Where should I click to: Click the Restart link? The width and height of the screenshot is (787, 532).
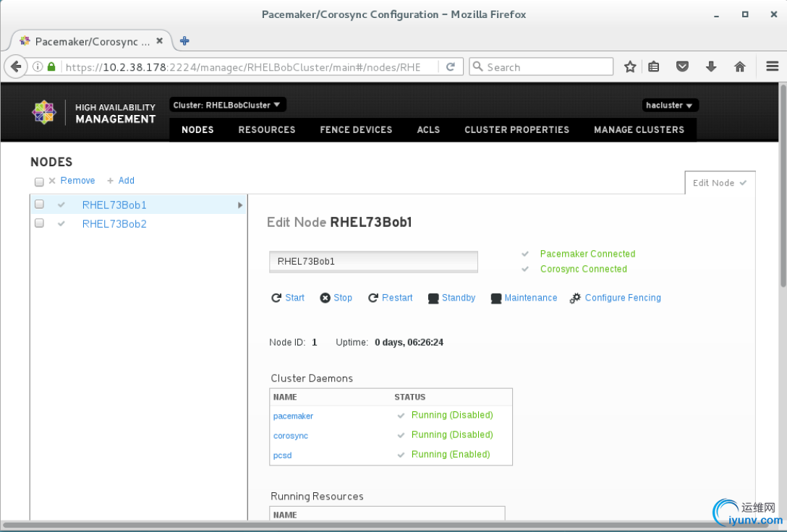point(397,298)
